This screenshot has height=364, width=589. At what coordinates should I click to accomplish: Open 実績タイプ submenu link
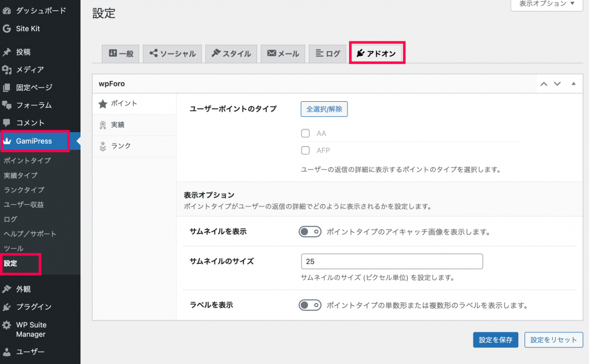point(21,175)
